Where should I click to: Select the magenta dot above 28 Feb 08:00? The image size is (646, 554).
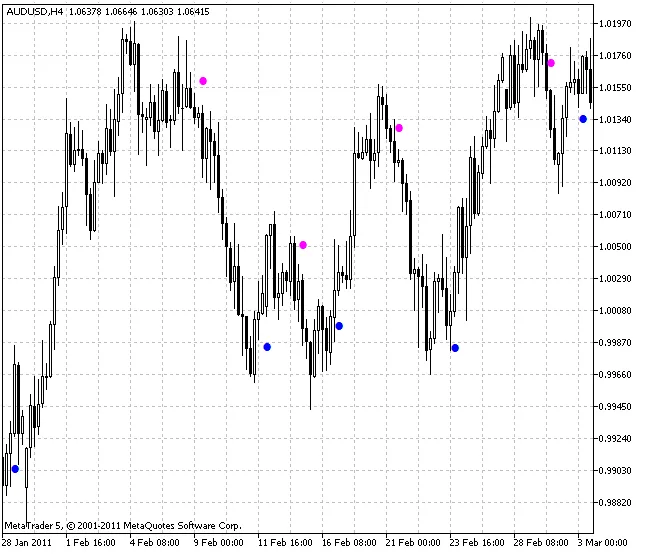pyautogui.click(x=551, y=63)
